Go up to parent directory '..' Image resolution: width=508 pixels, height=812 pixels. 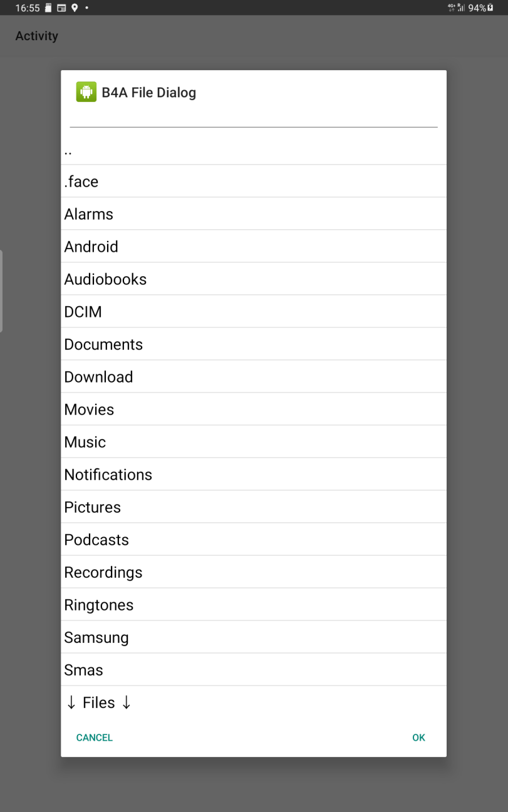tap(253, 150)
